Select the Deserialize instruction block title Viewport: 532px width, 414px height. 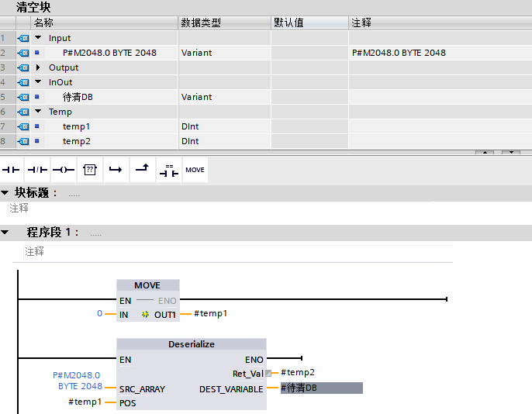pos(191,344)
